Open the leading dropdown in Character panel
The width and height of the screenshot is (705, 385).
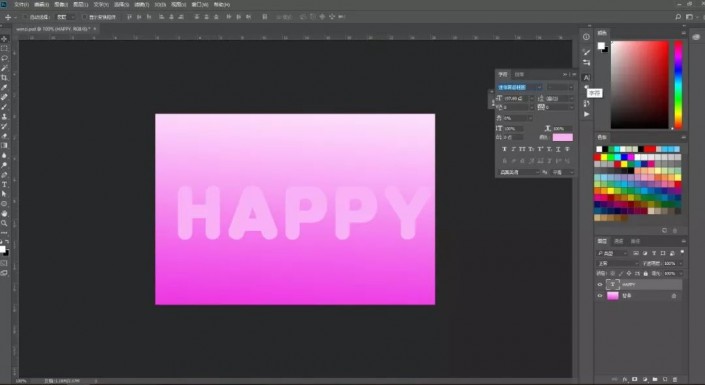coord(571,98)
